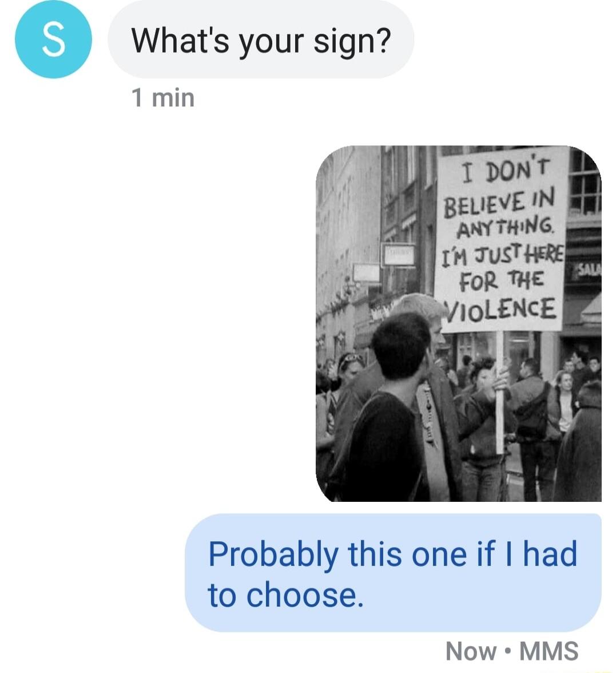The width and height of the screenshot is (616, 673).
Task: Click the hanging shop sign on left building
Action: [x=399, y=255]
